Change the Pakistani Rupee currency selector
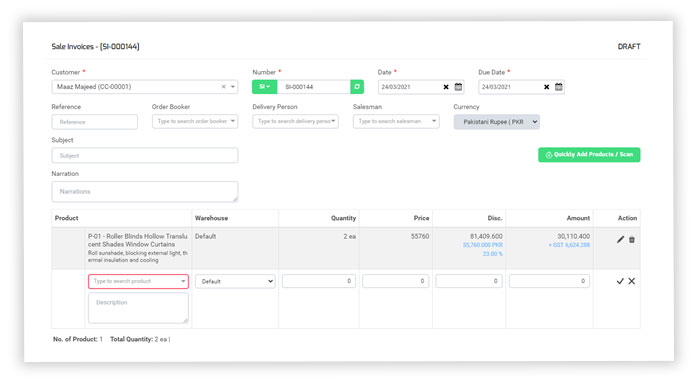The height and width of the screenshot is (385, 699). 497,122
